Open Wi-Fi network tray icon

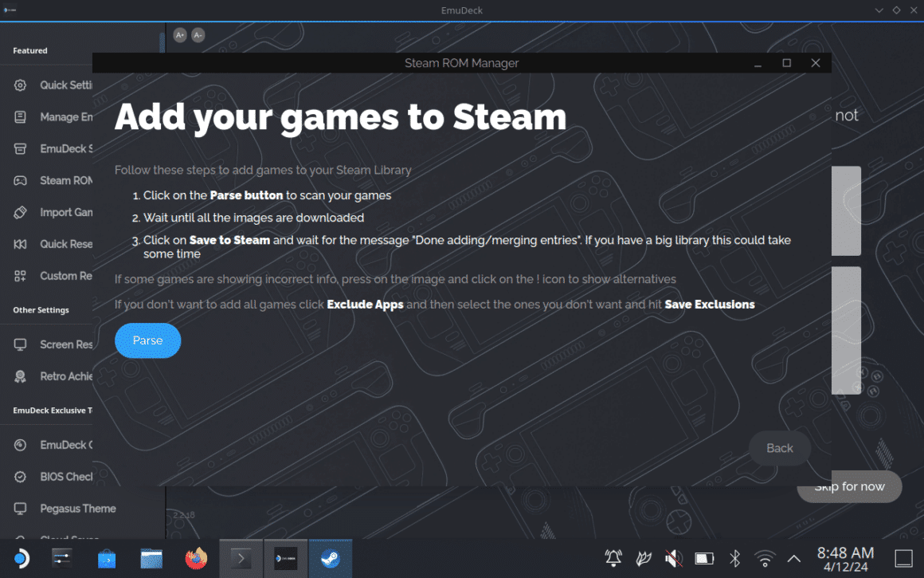[x=765, y=558]
